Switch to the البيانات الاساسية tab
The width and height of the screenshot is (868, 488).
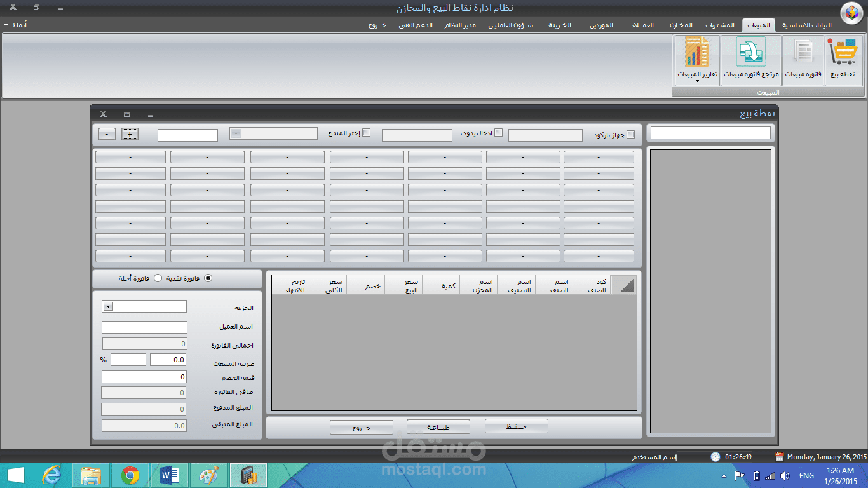[806, 25]
